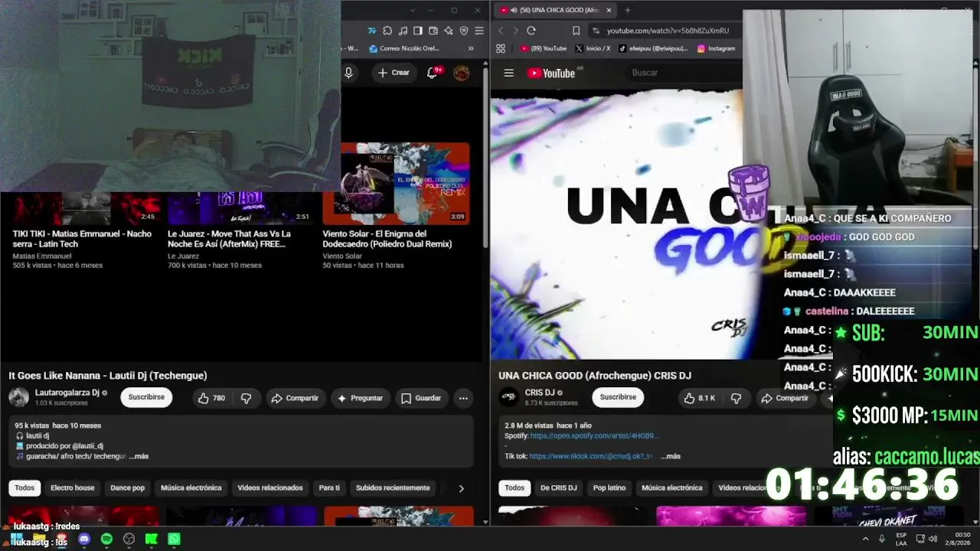Dislike the It Goes Like Nanana video

point(246,398)
